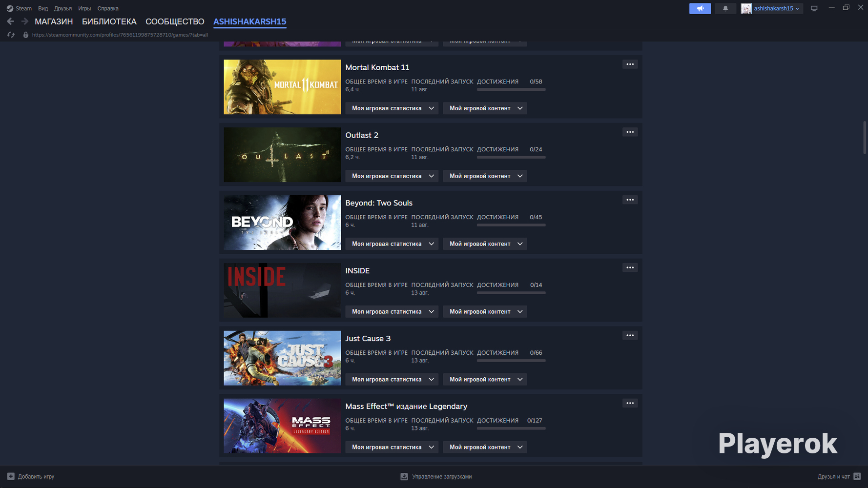The width and height of the screenshot is (868, 488).
Task: Click the steamcommunity profile URL address bar
Action: tap(120, 35)
